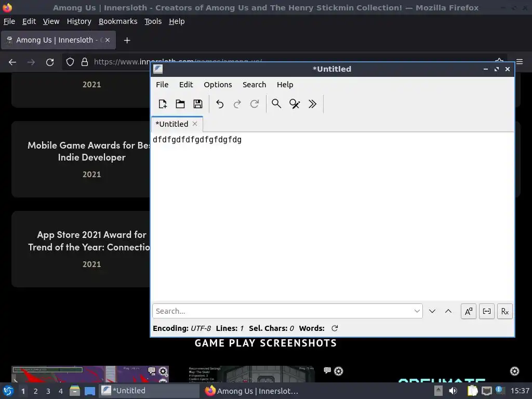This screenshot has height=399, width=532.
Task: Click the Sel. Chars: 0 status entry
Action: pos(271,328)
